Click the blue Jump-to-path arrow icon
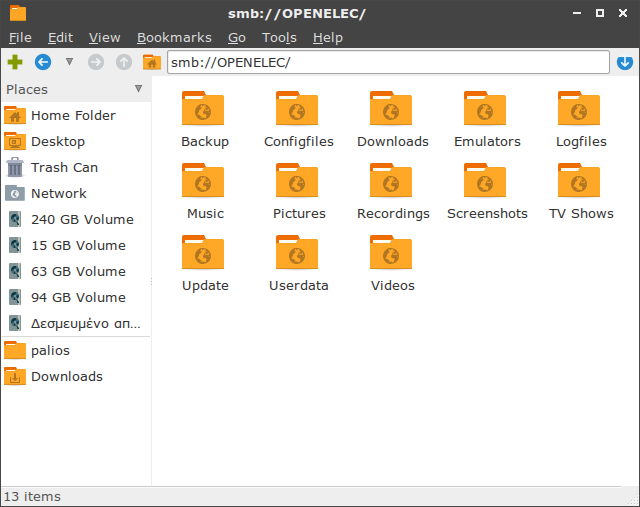640x507 pixels. click(x=624, y=62)
